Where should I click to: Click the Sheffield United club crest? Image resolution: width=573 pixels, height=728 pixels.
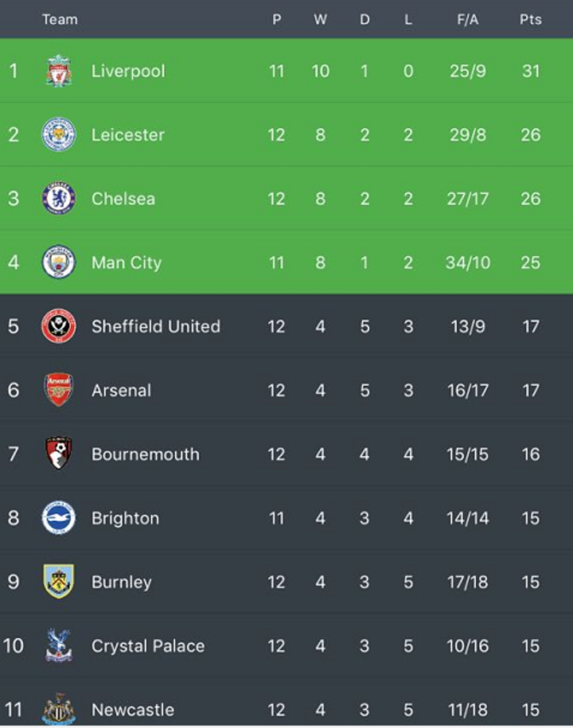tap(59, 326)
